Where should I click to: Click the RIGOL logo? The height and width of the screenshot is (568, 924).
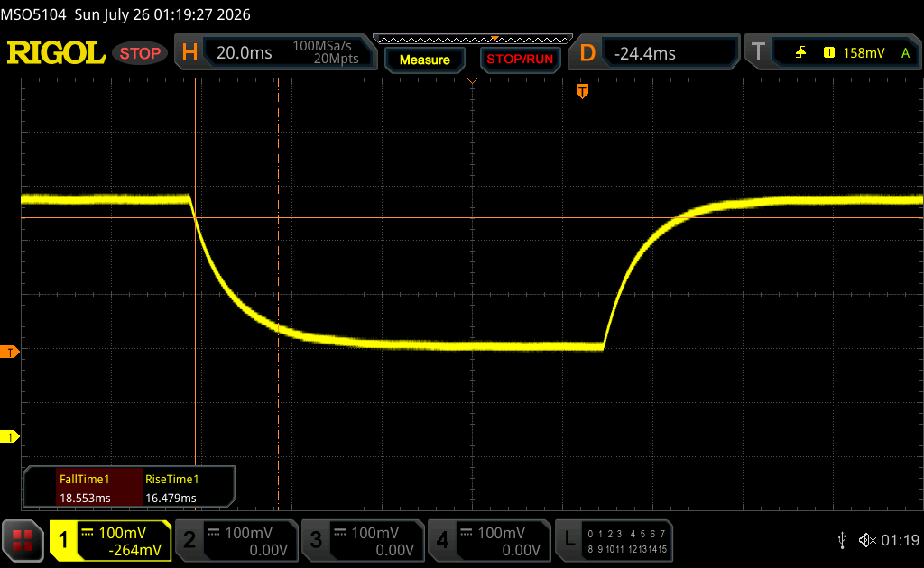pyautogui.click(x=56, y=53)
